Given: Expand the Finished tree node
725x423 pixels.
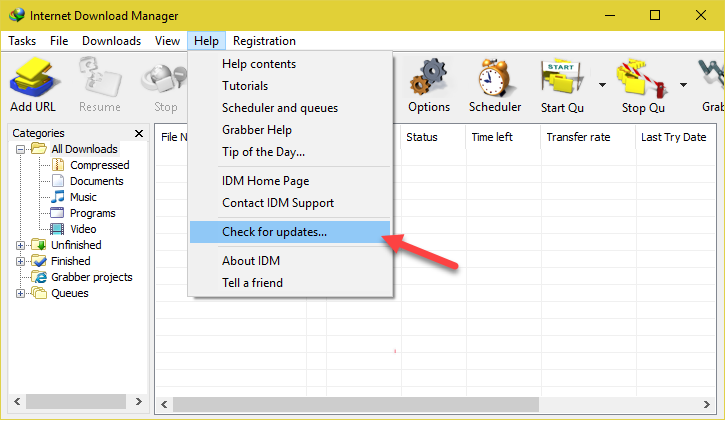Looking at the screenshot, I should (21, 261).
